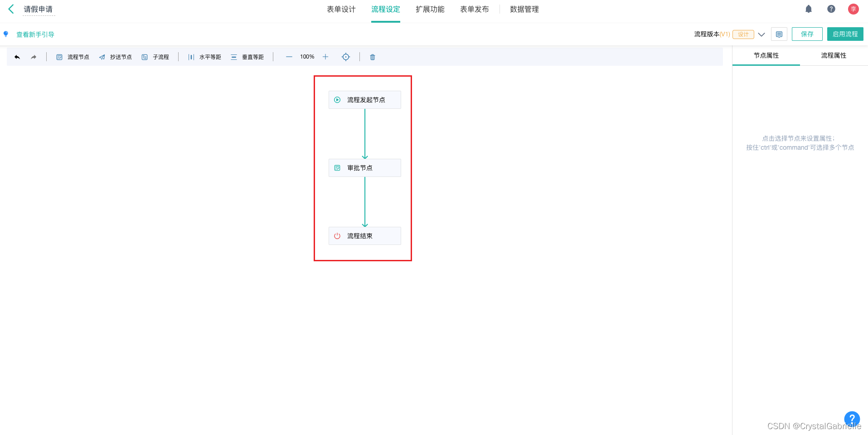The image size is (868, 435).
Task: Add a 流程节点 from the toolbar
Action: pyautogui.click(x=73, y=57)
